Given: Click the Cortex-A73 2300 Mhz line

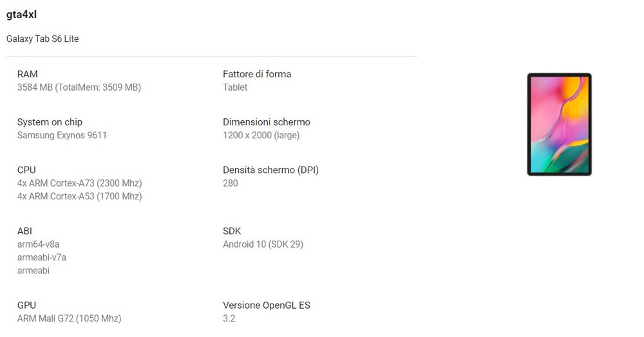Looking at the screenshot, I should click(x=80, y=183).
